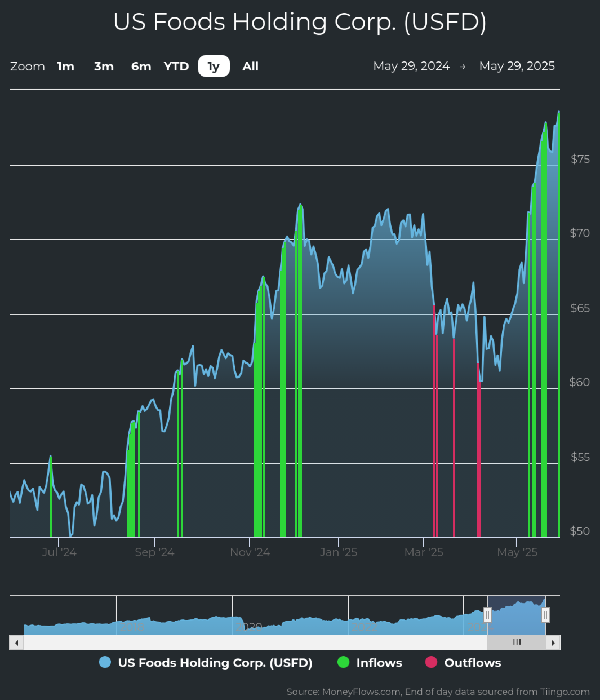Click the Source MoneyFlows.com credit text

(x=438, y=692)
